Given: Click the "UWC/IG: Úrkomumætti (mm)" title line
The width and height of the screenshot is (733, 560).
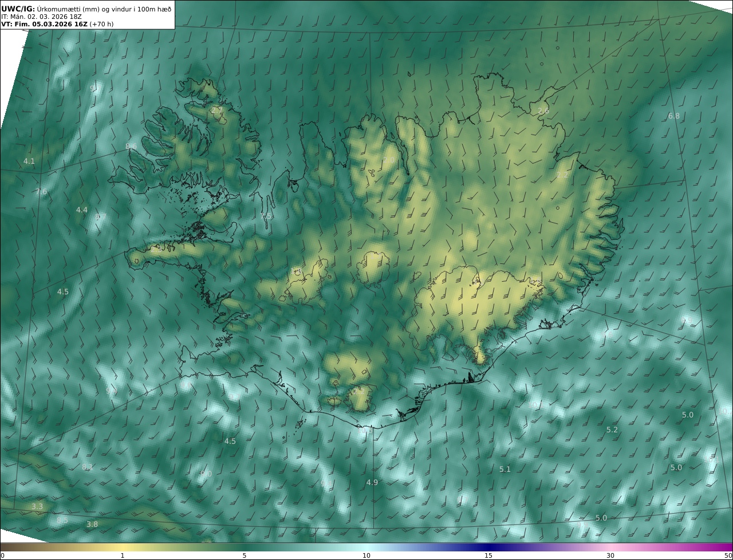Looking at the screenshot, I should (86, 9).
